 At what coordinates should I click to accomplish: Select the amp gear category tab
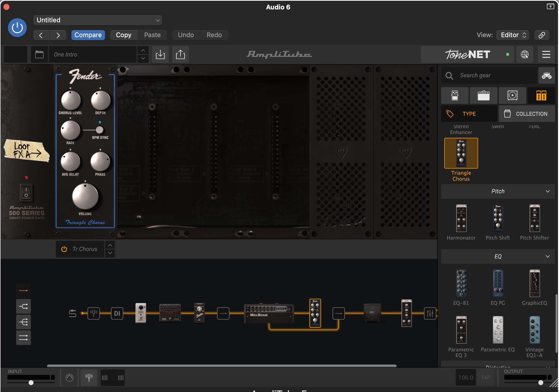pos(483,95)
